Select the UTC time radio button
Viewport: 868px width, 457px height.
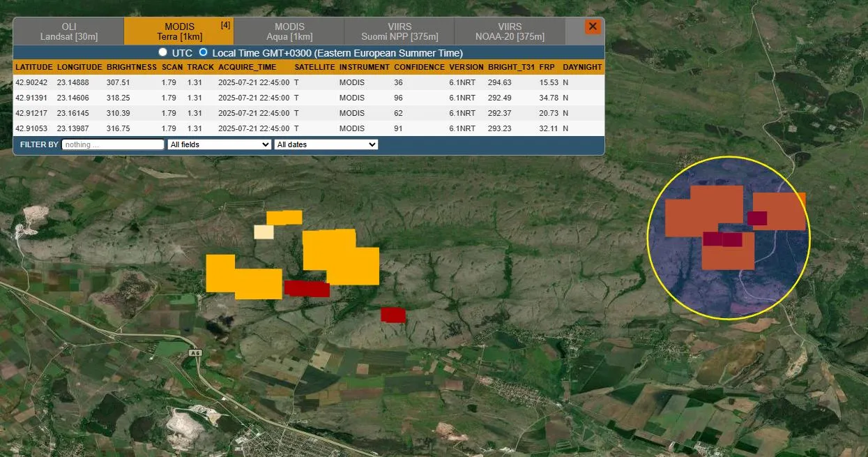[x=163, y=52]
